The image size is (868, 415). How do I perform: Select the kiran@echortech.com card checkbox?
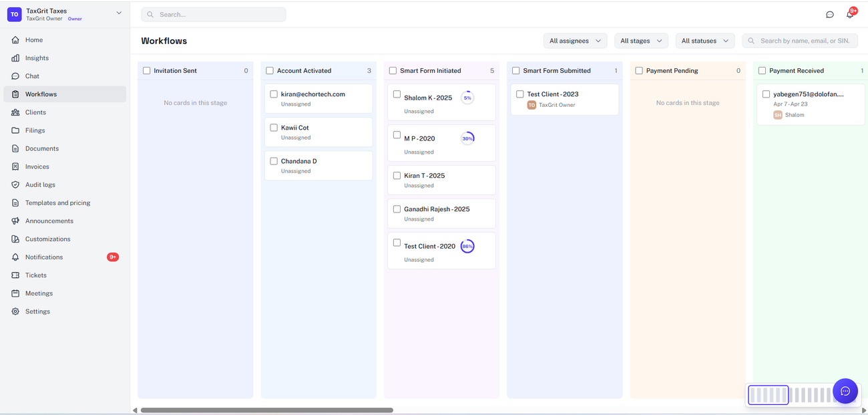click(274, 94)
